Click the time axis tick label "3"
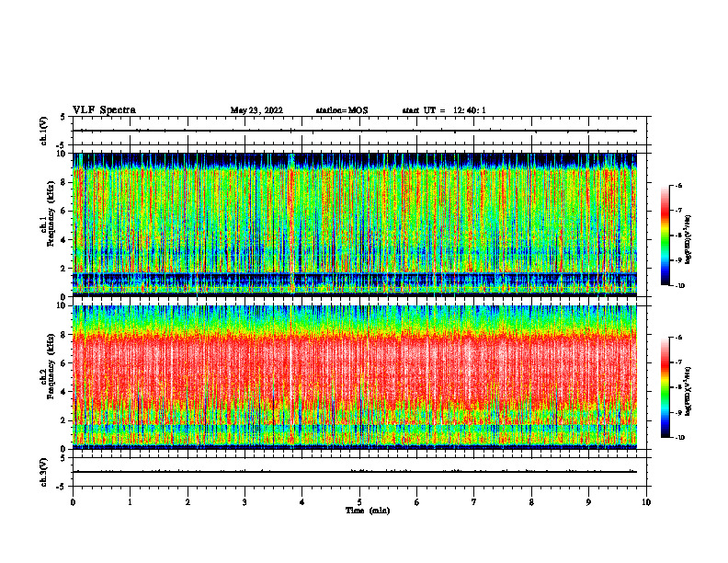 (245, 502)
